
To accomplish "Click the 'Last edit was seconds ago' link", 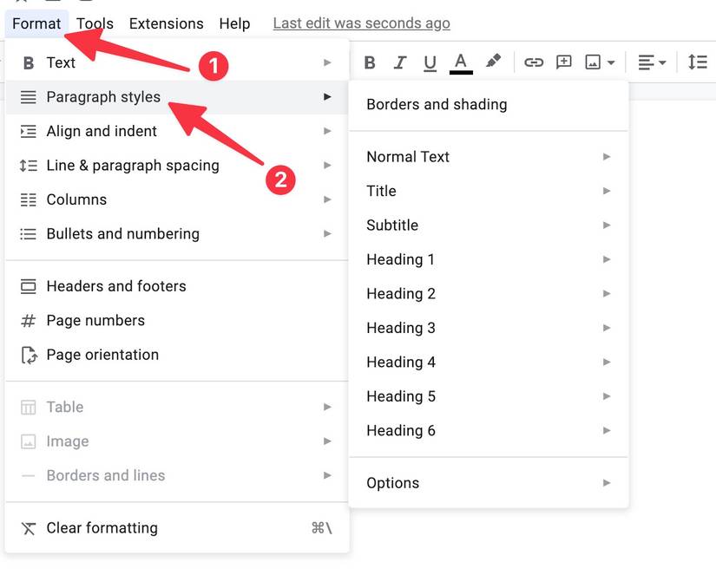I will (361, 23).
